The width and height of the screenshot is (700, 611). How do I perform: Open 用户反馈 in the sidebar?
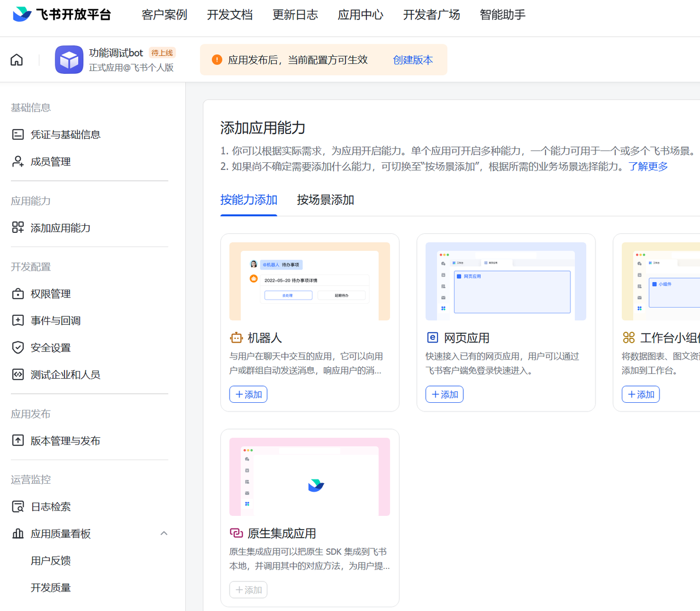[51, 561]
